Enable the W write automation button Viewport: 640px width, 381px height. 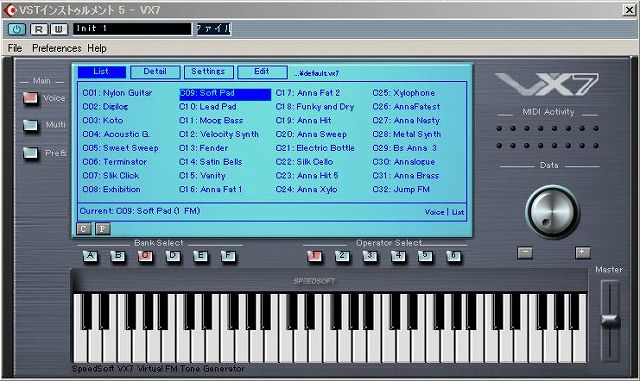[x=59, y=29]
